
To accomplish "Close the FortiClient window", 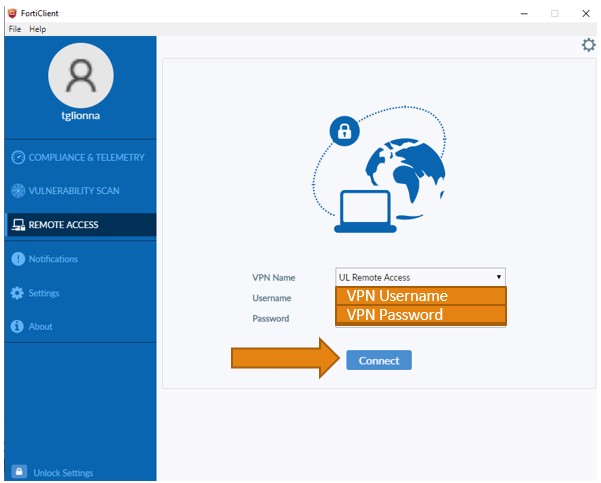I will [x=586, y=13].
